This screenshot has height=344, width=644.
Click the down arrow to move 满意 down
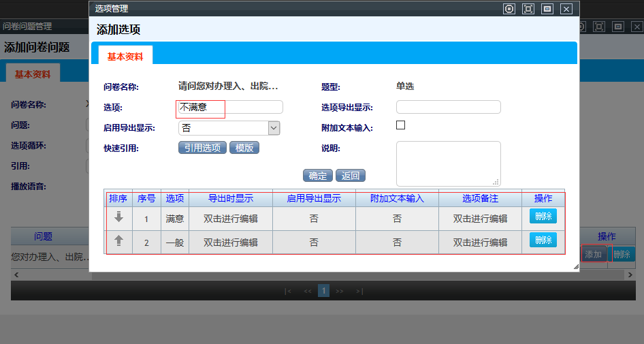click(x=119, y=217)
